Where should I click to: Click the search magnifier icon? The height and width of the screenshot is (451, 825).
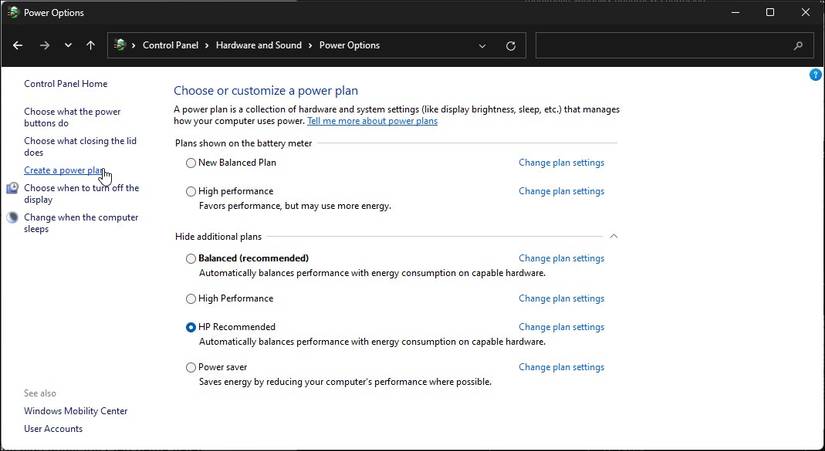pyautogui.click(x=798, y=45)
